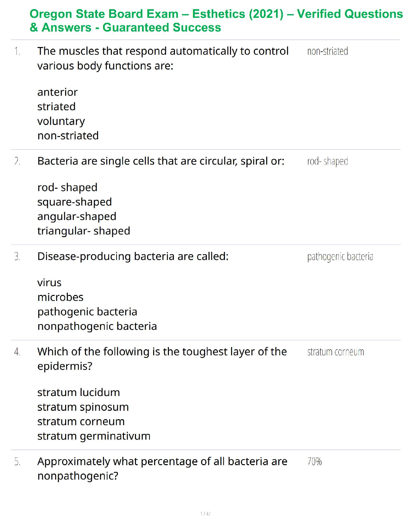Viewport: 411px width, 532px height.
Task: Select the 'triangular- shaped' option
Action: point(84,231)
